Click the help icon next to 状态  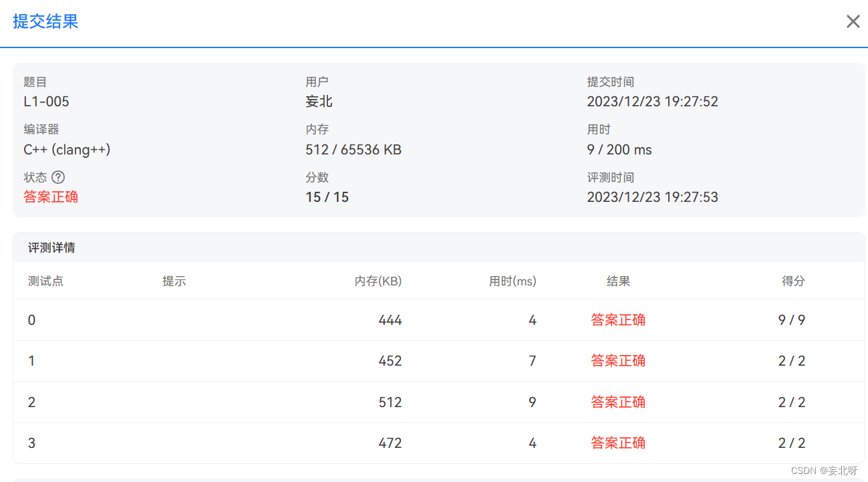pyautogui.click(x=58, y=177)
